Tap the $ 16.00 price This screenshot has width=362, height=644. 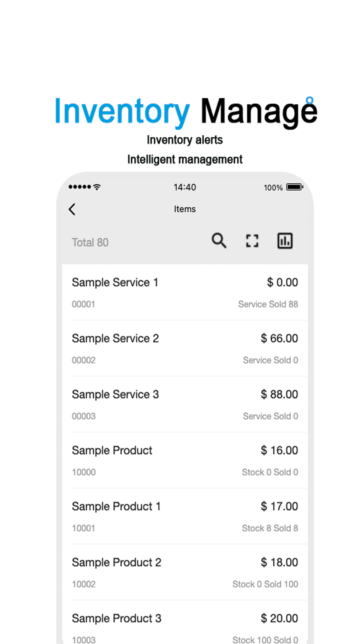click(279, 450)
